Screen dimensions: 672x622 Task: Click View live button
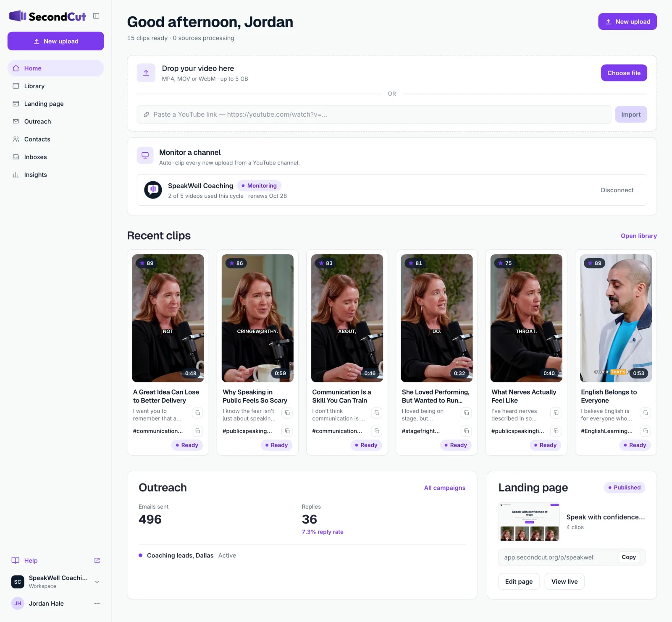pyautogui.click(x=564, y=582)
